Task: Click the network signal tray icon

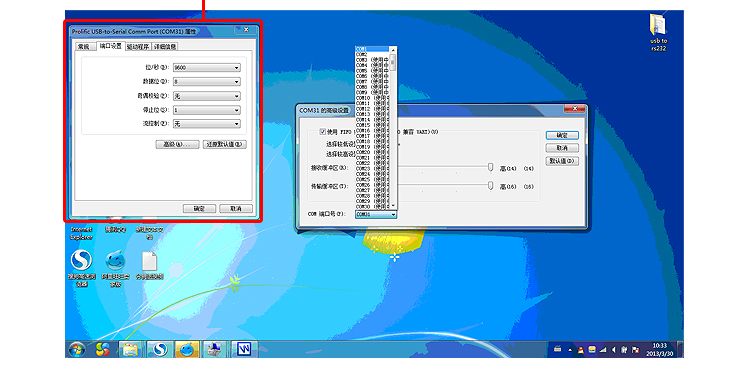Action: (x=603, y=350)
